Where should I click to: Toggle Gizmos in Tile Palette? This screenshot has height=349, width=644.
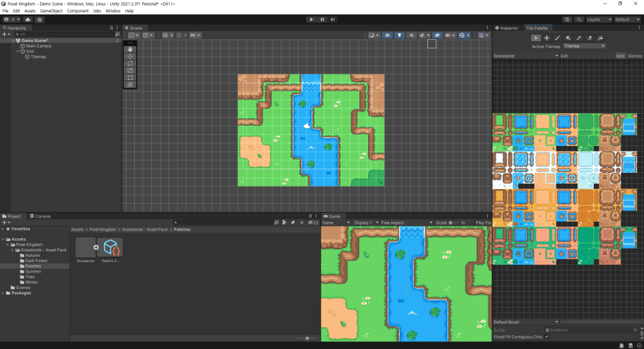point(634,56)
